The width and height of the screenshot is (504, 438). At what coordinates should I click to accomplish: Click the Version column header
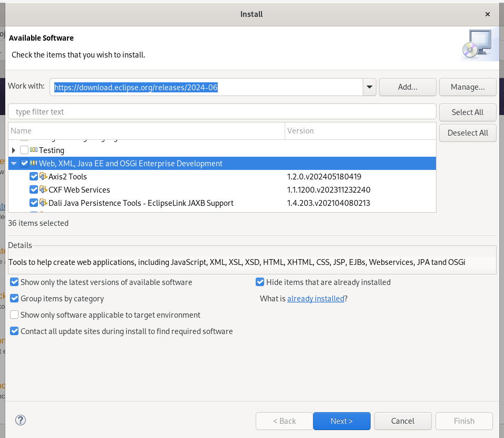tap(360, 131)
